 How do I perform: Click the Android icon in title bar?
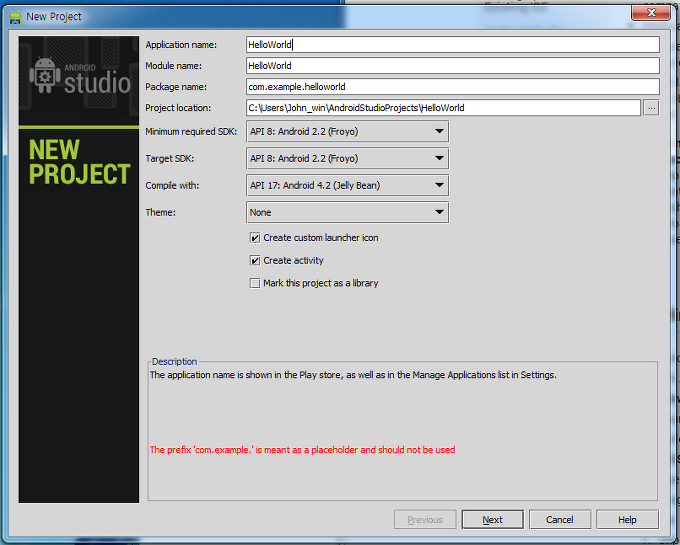[15, 17]
